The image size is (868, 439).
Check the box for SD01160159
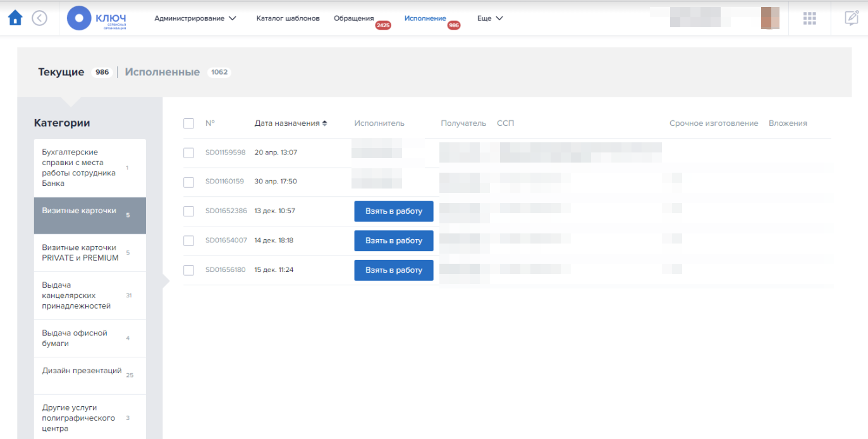point(188,182)
